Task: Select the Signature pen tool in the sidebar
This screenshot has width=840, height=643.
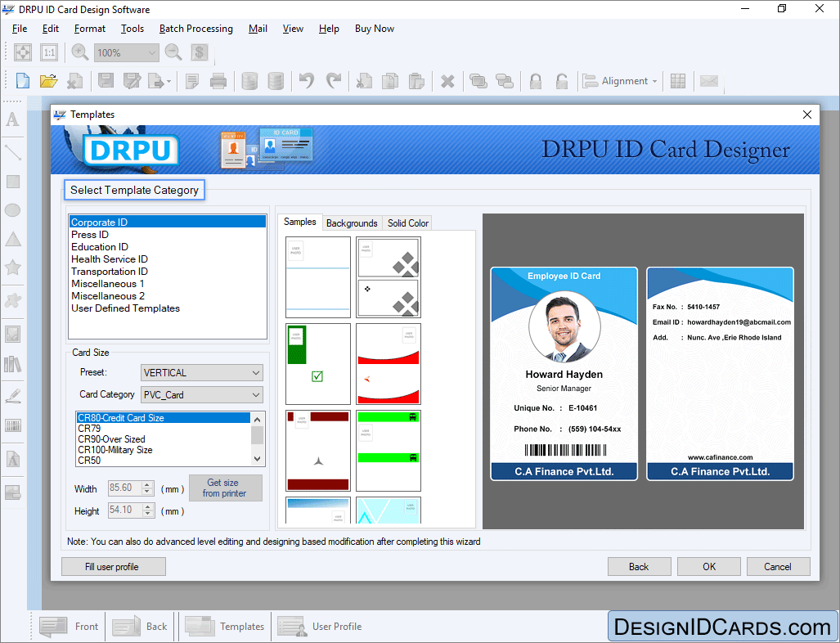Action: tap(13, 396)
